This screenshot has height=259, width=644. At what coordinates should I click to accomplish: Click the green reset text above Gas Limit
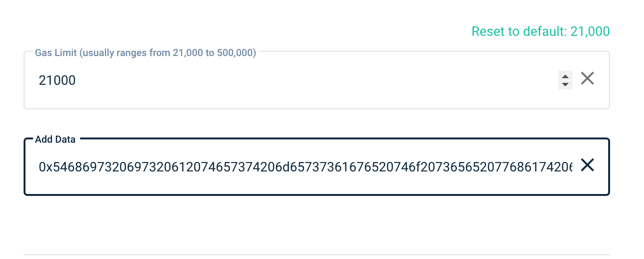tap(540, 32)
